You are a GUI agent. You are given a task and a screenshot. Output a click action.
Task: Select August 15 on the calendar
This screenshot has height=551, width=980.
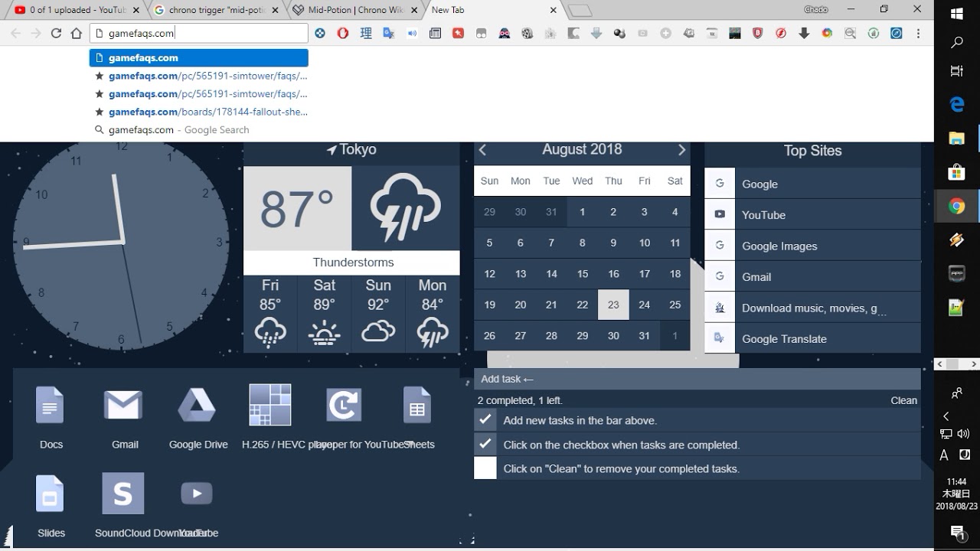(582, 274)
